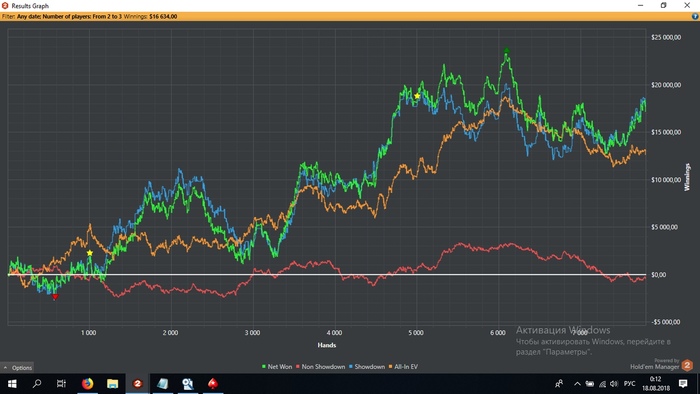The height and width of the screenshot is (394, 700).
Task: Click the network tray icon
Action: click(602, 384)
